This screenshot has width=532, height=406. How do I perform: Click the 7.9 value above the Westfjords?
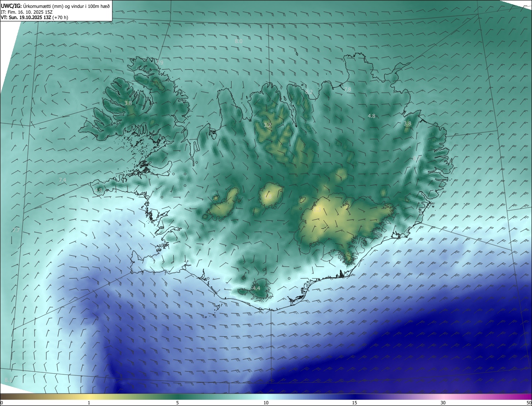point(160,62)
